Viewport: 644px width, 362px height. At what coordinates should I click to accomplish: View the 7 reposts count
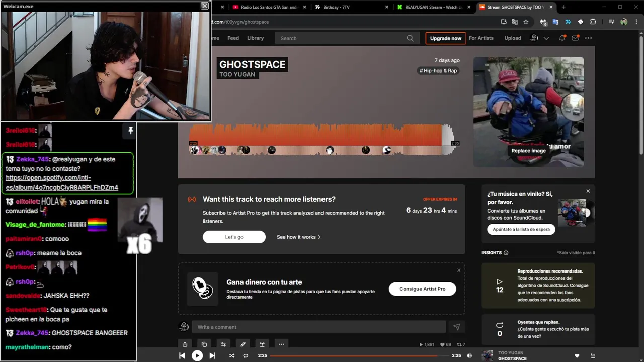point(460,345)
